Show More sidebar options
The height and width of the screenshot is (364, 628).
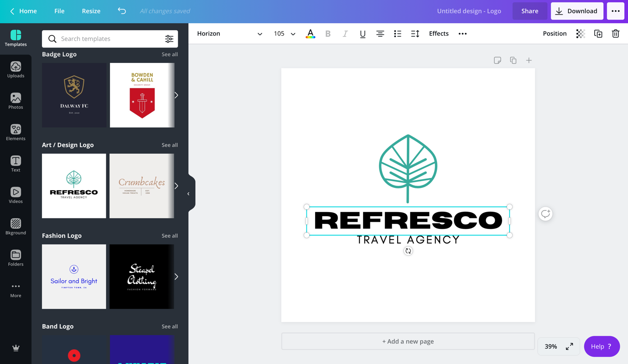pyautogui.click(x=16, y=290)
